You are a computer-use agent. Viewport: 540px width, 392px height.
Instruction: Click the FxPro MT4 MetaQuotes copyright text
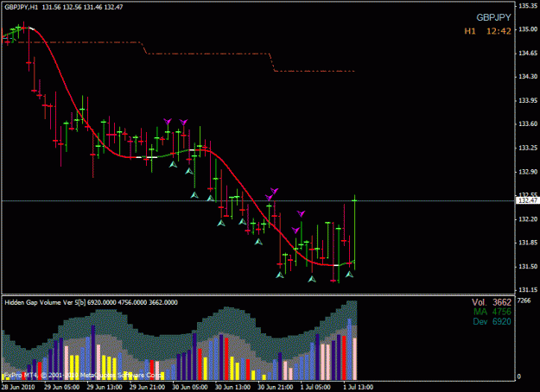(83, 375)
